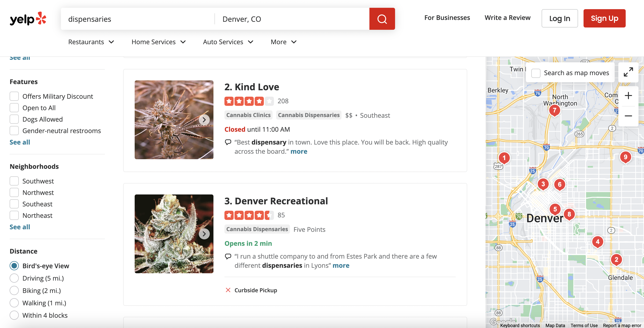This screenshot has width=644, height=328.
Task: Click map pin number 9
Action: [625, 157]
